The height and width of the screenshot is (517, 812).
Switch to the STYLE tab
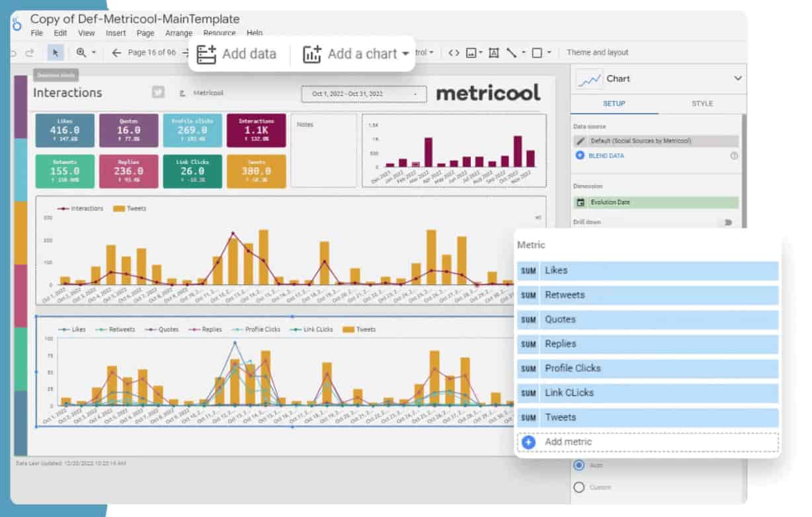(701, 104)
